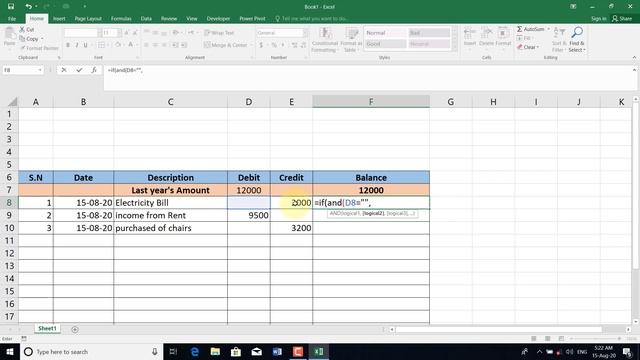640x360 pixels.
Task: Collapse the ribbon with the chevron
Action: coord(634,58)
